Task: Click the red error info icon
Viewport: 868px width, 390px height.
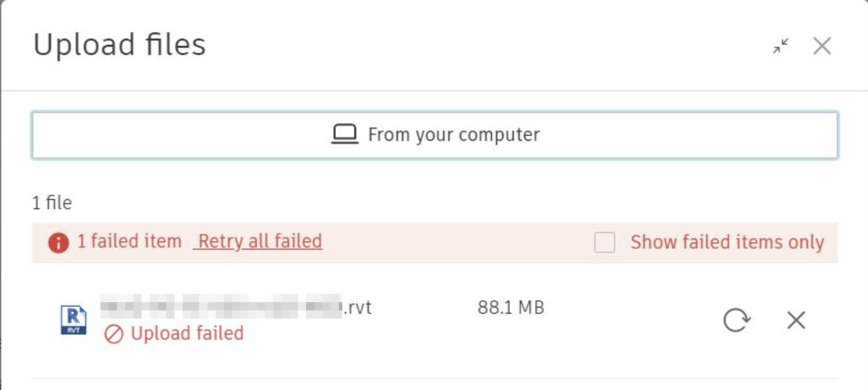Action: pos(58,242)
